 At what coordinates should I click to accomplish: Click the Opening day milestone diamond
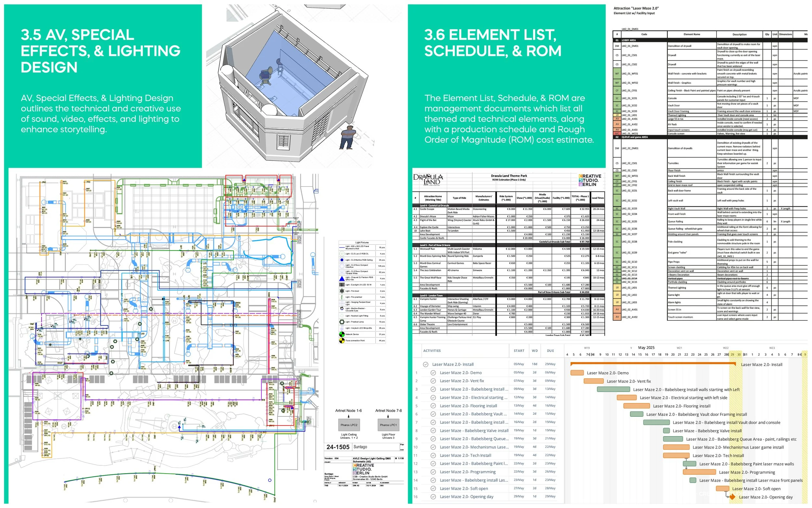point(732,497)
